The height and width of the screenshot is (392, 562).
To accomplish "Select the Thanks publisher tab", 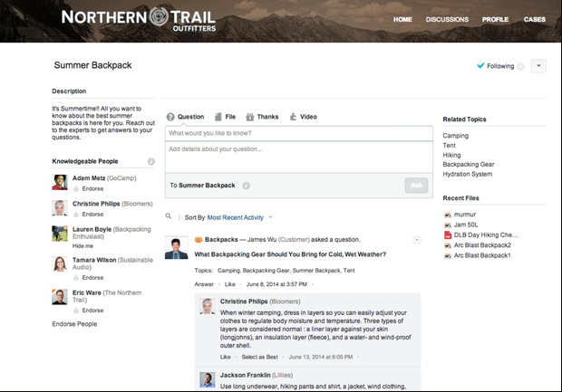I will 262,117.
